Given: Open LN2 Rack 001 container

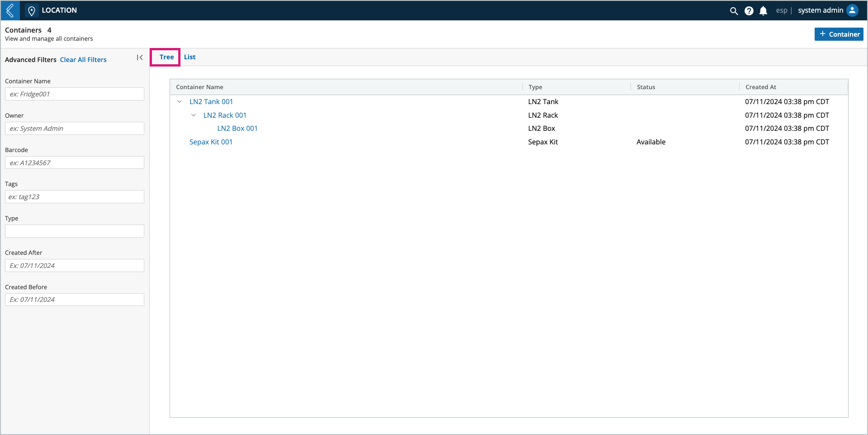Looking at the screenshot, I should (x=225, y=115).
